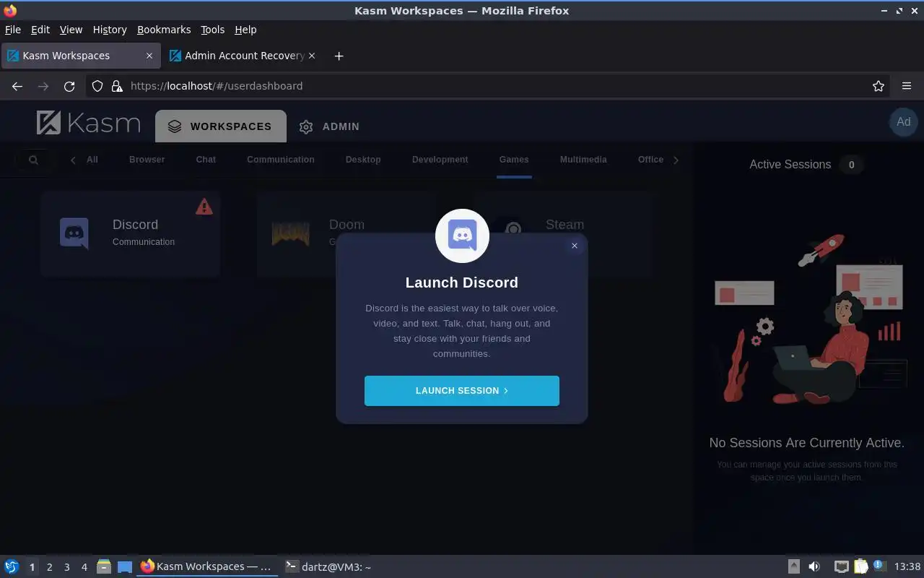Open the user profile avatar menu

point(903,121)
